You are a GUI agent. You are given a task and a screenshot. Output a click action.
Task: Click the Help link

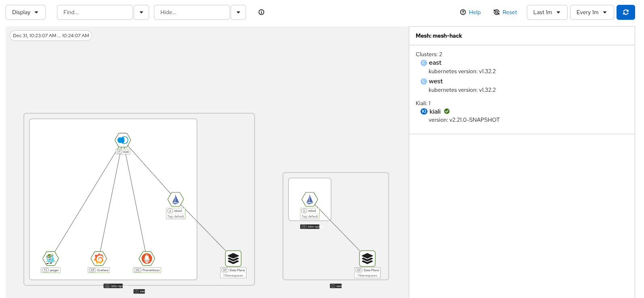471,12
